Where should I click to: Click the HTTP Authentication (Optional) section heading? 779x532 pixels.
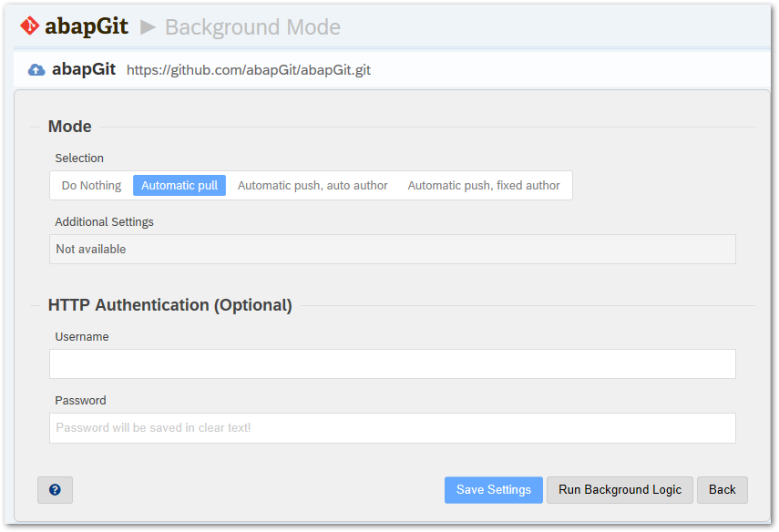tap(169, 305)
